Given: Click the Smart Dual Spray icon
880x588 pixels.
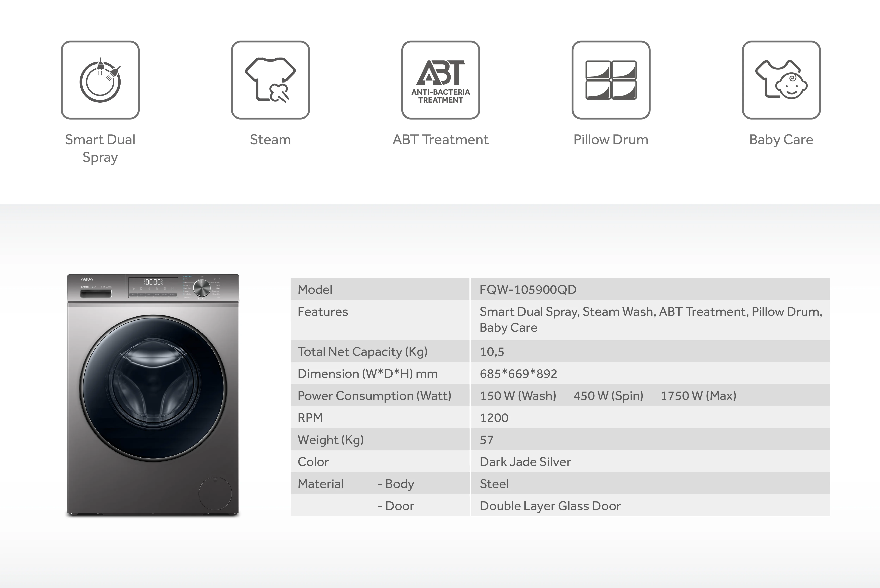Looking at the screenshot, I should [100, 80].
